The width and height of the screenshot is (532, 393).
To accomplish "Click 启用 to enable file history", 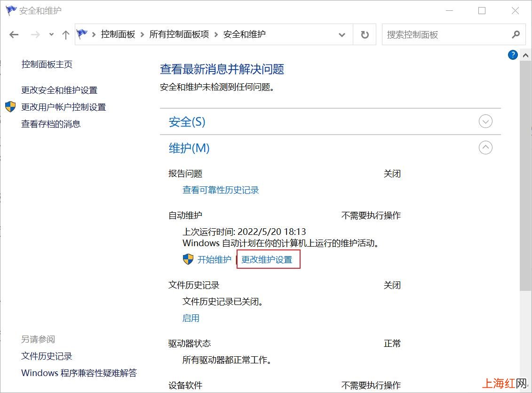I will pos(191,318).
